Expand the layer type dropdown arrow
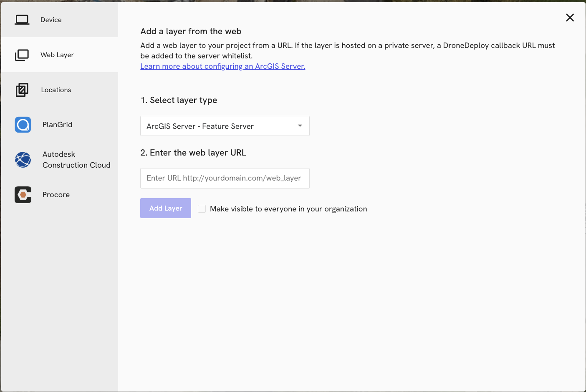Viewport: 586px width, 392px height. 300,126
